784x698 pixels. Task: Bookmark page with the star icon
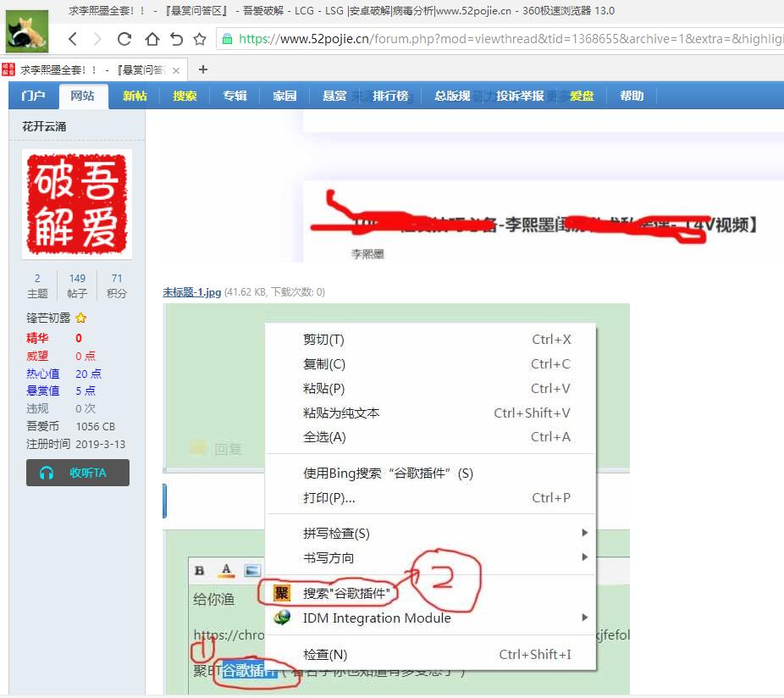(x=200, y=39)
